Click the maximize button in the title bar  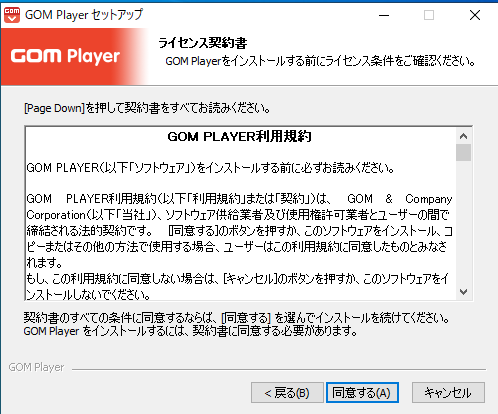(429, 15)
